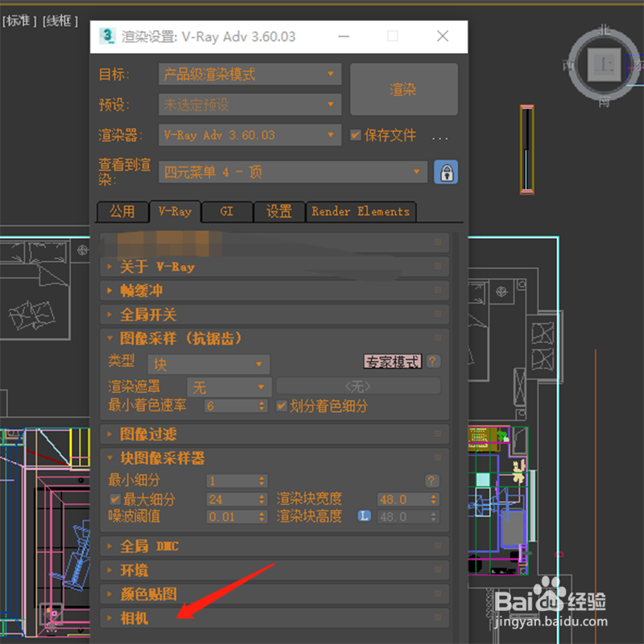Click spinner arrows for 噪波阈值
Screen dimensions: 644x644
click(262, 517)
